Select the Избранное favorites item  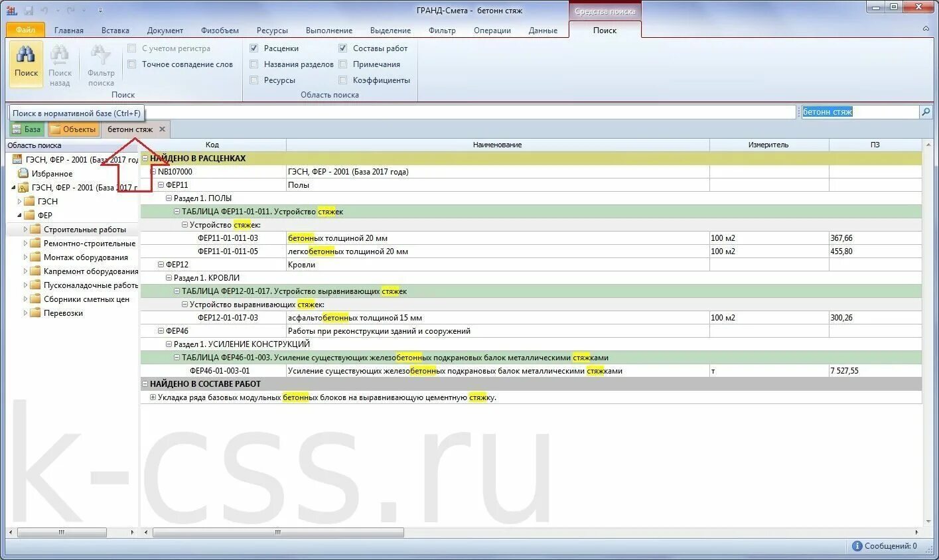tap(52, 174)
